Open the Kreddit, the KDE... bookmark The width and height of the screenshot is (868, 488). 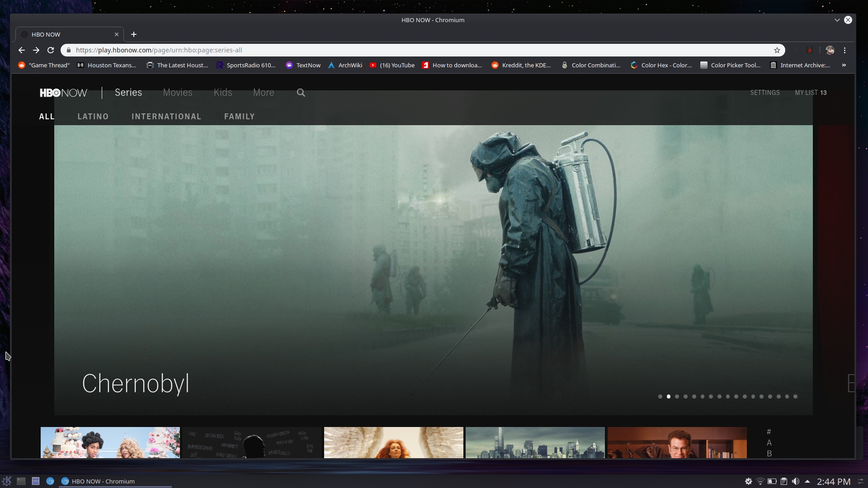coord(521,65)
